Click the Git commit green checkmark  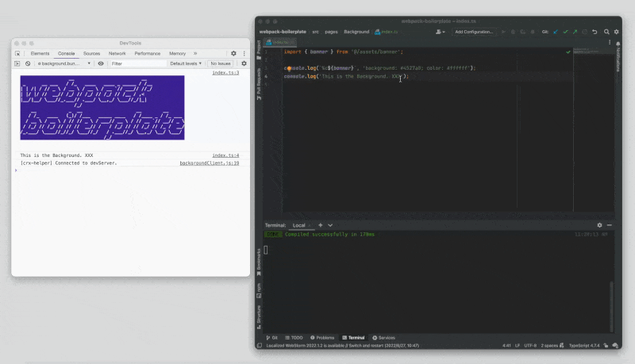tap(565, 32)
